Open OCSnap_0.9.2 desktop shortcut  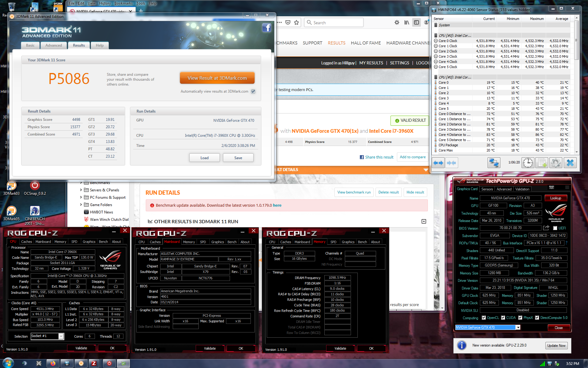35,188
